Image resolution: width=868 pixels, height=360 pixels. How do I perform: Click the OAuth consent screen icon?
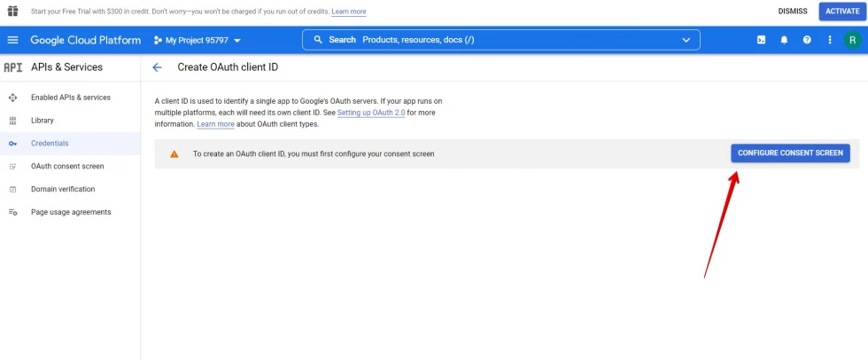pos(12,166)
